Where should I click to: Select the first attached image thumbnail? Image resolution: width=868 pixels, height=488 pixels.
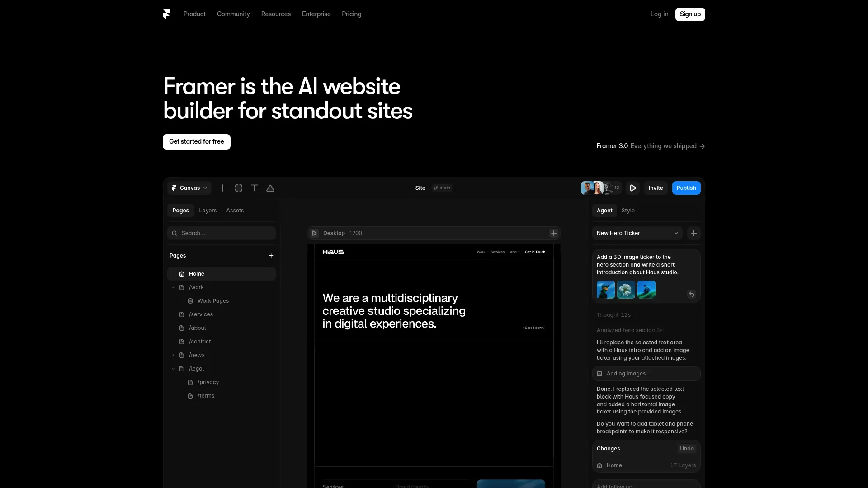[x=606, y=290]
